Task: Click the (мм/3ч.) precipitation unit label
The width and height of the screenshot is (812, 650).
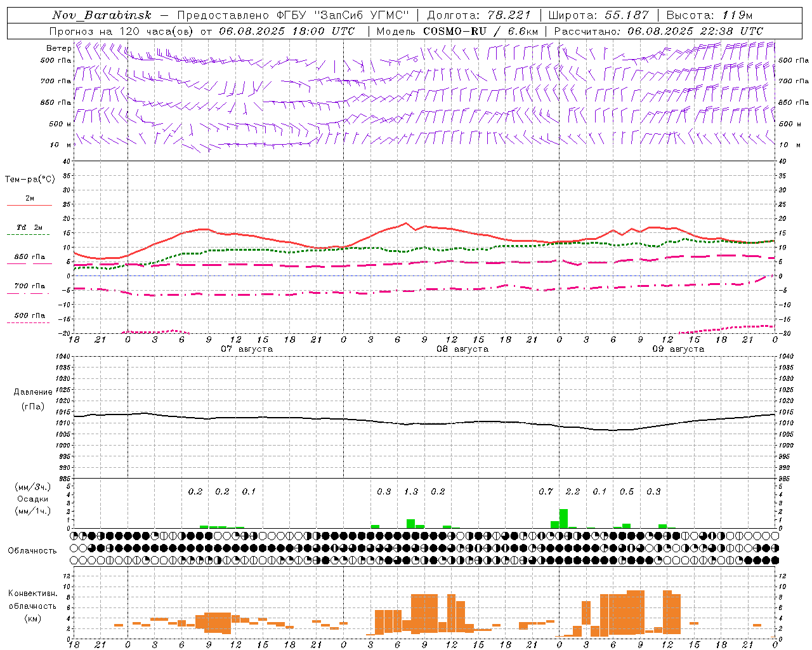Action: (33, 487)
